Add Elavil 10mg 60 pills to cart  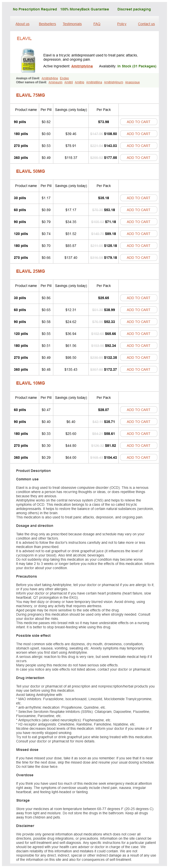[139, 410]
